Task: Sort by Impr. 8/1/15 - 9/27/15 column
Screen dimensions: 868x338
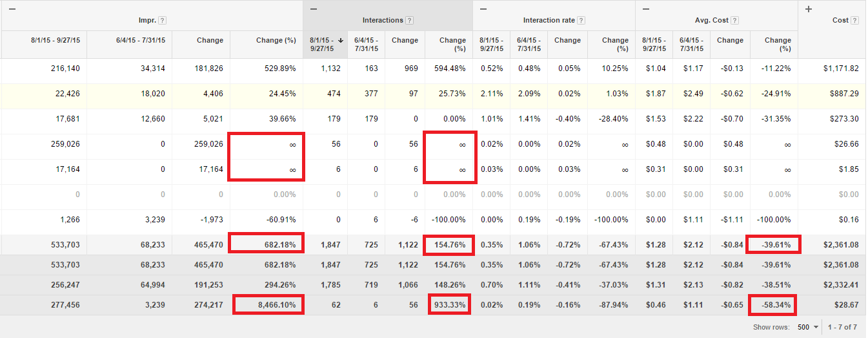Action: [x=55, y=40]
